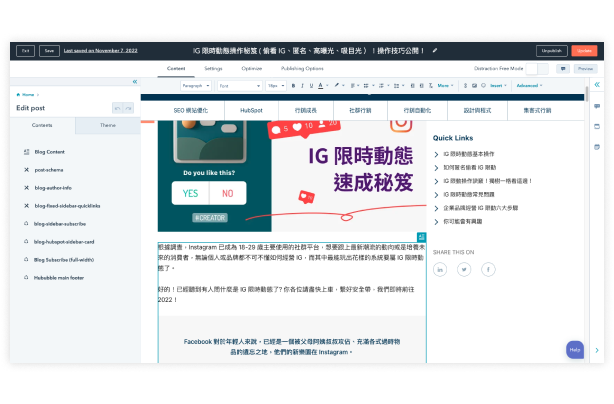The image size is (614, 404).
Task: Click the Unpublish button
Action: coord(550,50)
